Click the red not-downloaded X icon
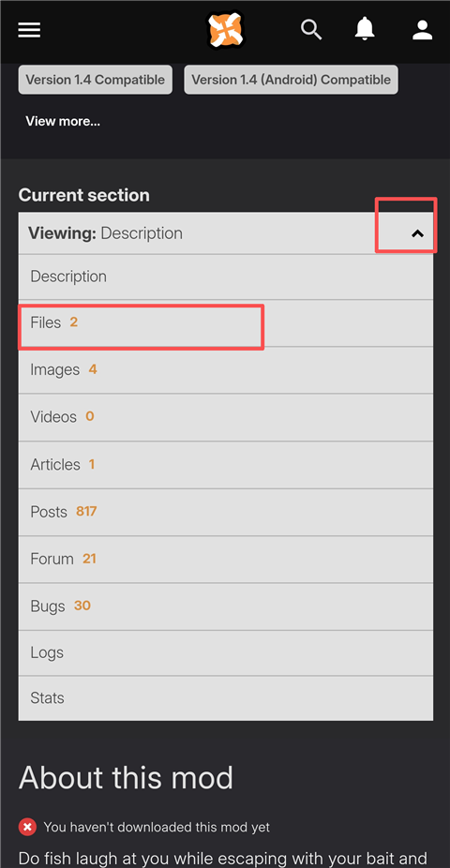This screenshot has height=868, width=450. tap(27, 828)
